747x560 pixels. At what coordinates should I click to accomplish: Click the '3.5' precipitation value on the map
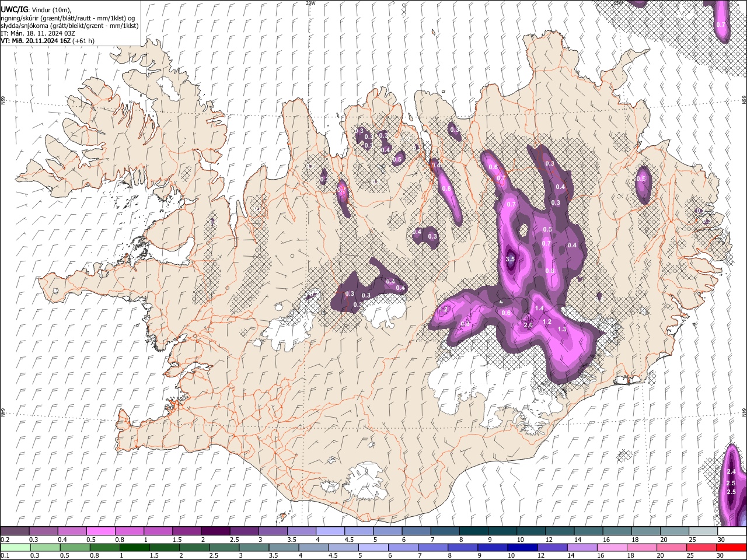point(510,260)
